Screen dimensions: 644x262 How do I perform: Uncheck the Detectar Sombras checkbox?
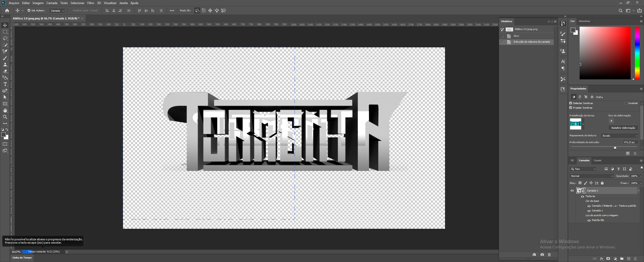(571, 103)
